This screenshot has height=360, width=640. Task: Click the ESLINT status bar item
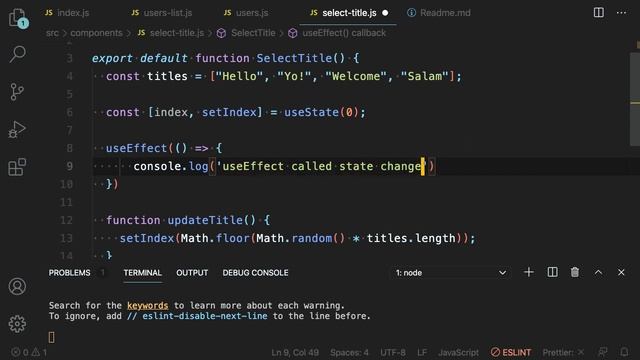click(x=511, y=352)
